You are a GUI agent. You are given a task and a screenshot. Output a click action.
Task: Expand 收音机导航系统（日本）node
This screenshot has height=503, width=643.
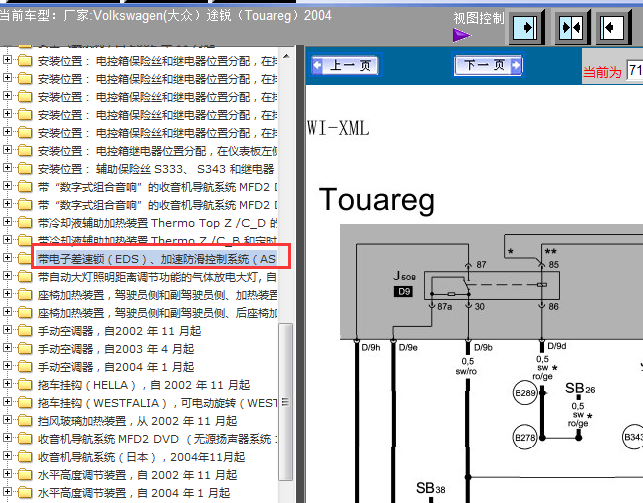7,456
